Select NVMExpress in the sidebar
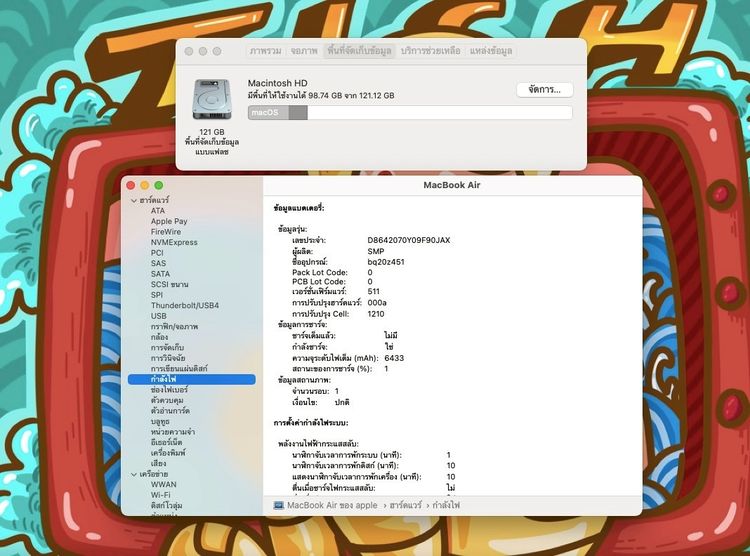This screenshot has width=750, height=556. click(174, 242)
